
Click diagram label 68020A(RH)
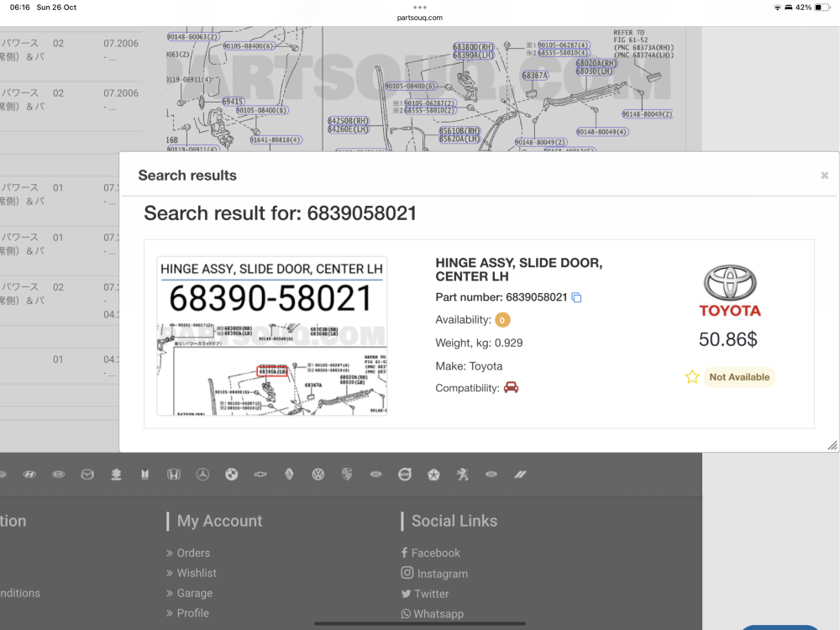tap(596, 63)
